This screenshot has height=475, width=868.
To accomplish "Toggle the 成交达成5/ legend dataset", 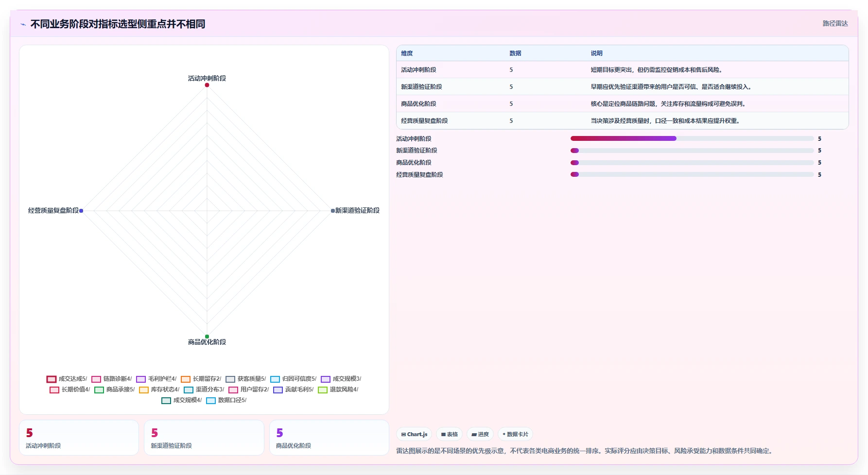I will tap(67, 379).
